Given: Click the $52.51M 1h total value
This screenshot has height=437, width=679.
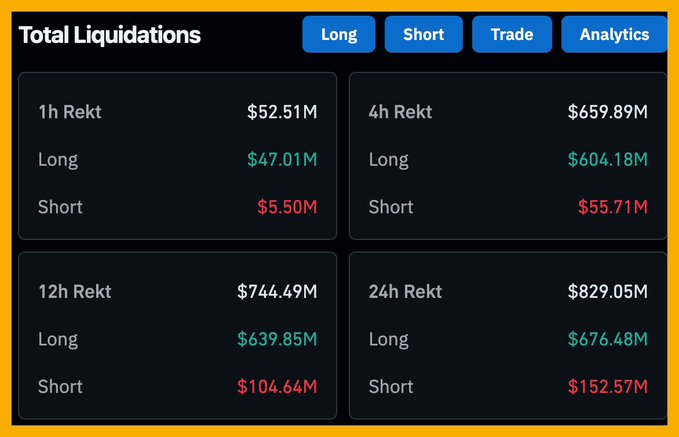Looking at the screenshot, I should (282, 112).
